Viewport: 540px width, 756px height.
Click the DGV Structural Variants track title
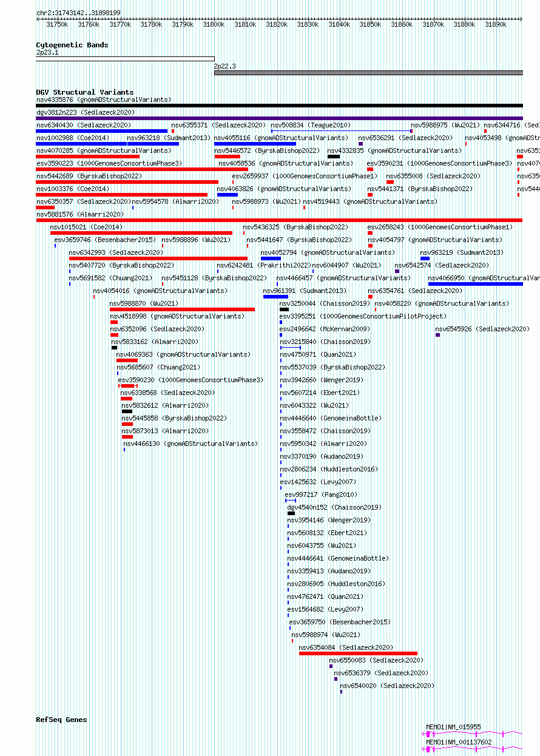84,92
